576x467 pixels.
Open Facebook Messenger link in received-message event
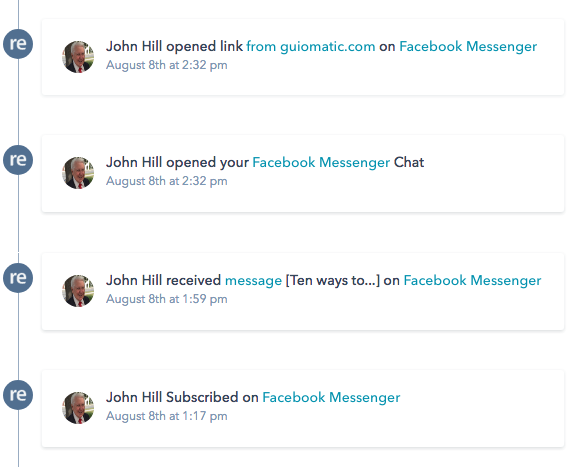(x=472, y=281)
